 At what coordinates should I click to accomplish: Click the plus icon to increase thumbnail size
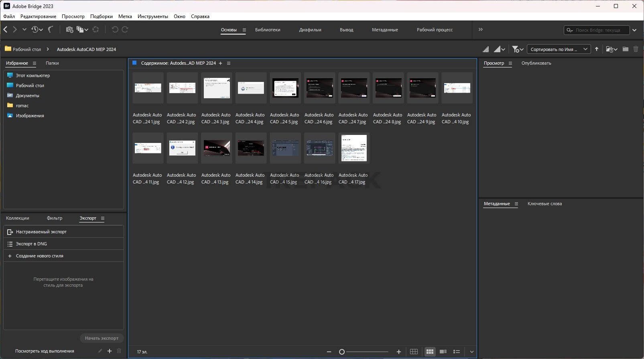pyautogui.click(x=398, y=352)
